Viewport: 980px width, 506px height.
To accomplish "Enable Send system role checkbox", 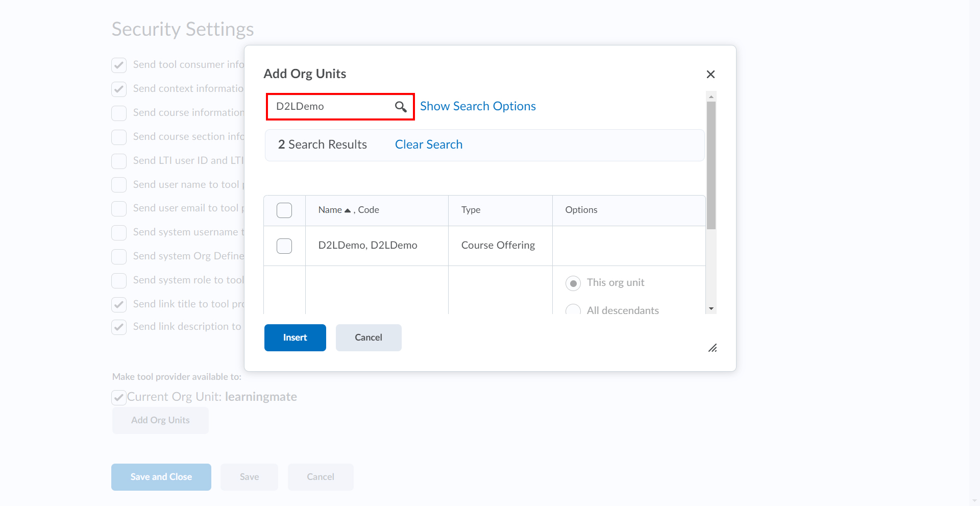I will point(119,281).
